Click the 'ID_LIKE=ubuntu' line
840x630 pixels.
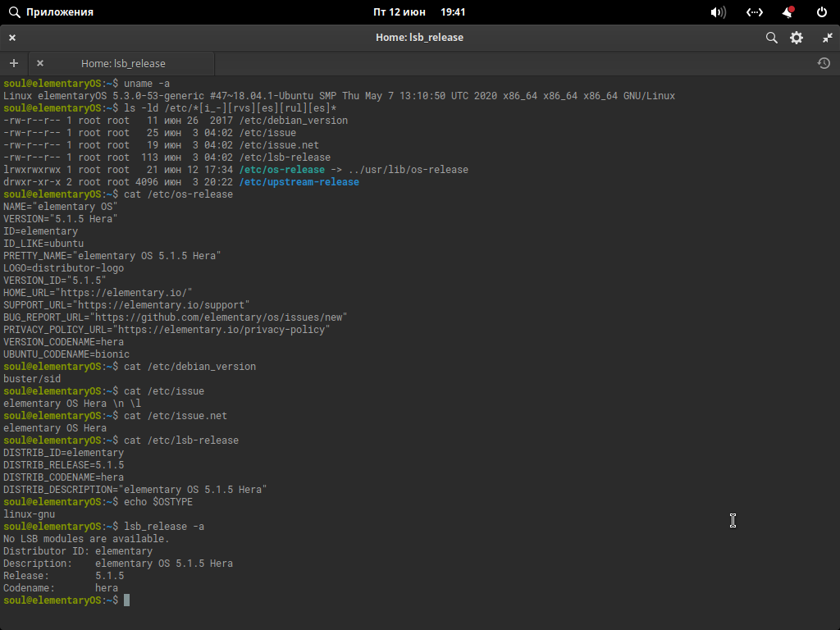(x=43, y=243)
